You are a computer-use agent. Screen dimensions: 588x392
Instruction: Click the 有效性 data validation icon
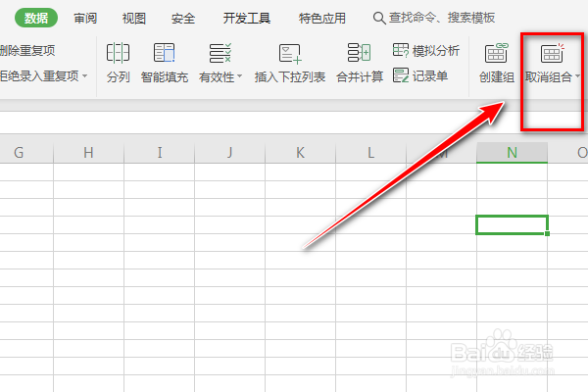(x=220, y=53)
